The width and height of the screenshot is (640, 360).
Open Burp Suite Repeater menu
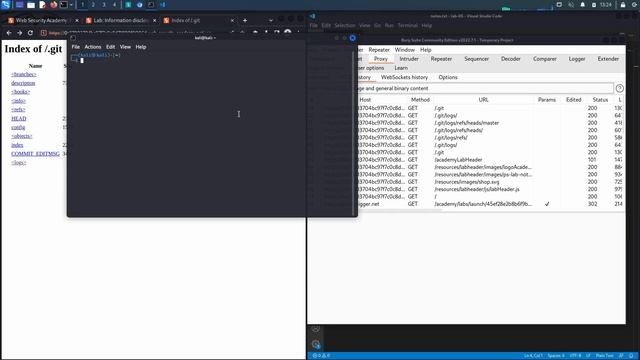click(379, 50)
